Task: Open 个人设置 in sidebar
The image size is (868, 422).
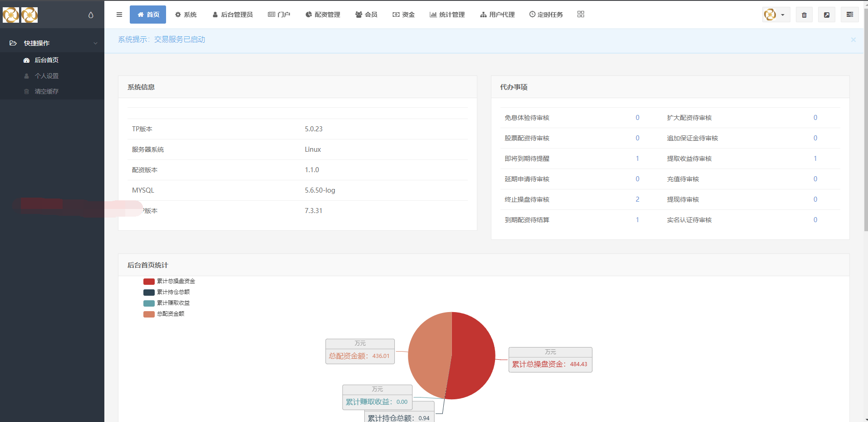Action: tap(46, 76)
